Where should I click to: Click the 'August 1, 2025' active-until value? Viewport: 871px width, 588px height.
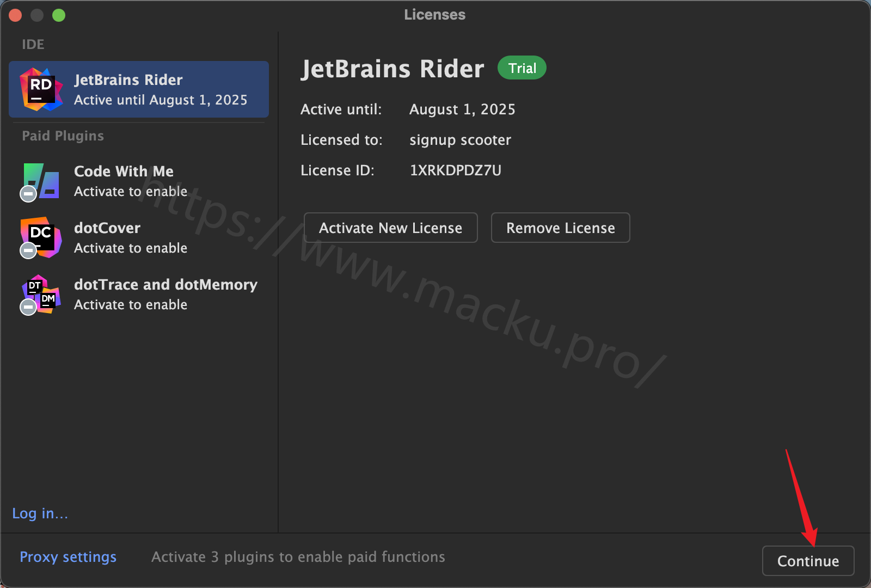462,109
